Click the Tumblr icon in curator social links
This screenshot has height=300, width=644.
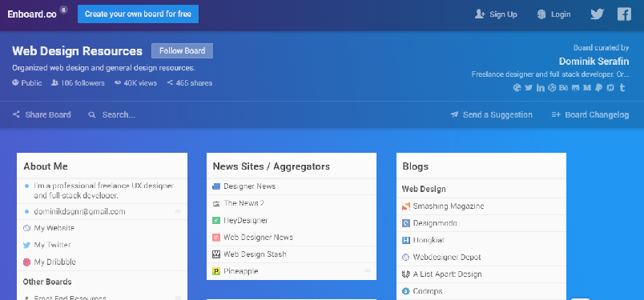pyautogui.click(x=622, y=87)
